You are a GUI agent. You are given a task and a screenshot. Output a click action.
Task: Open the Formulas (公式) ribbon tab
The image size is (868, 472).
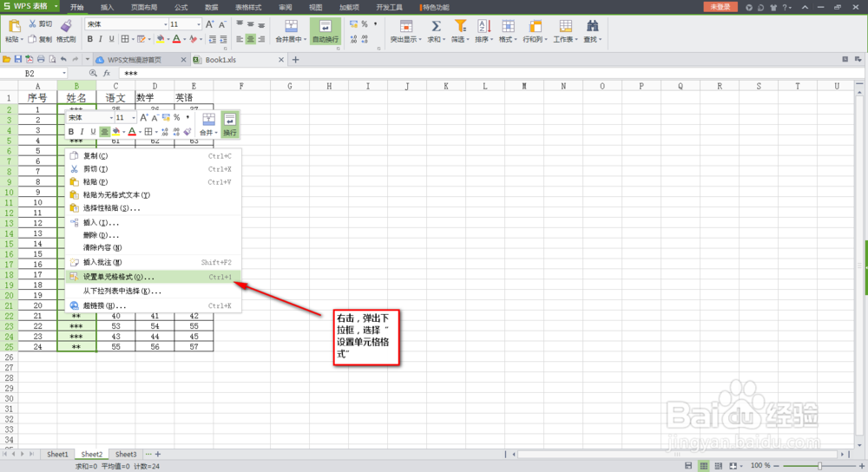[181, 7]
